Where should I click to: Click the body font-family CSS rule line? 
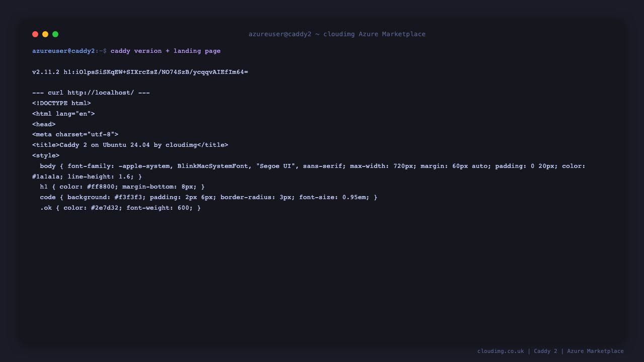pos(313,166)
